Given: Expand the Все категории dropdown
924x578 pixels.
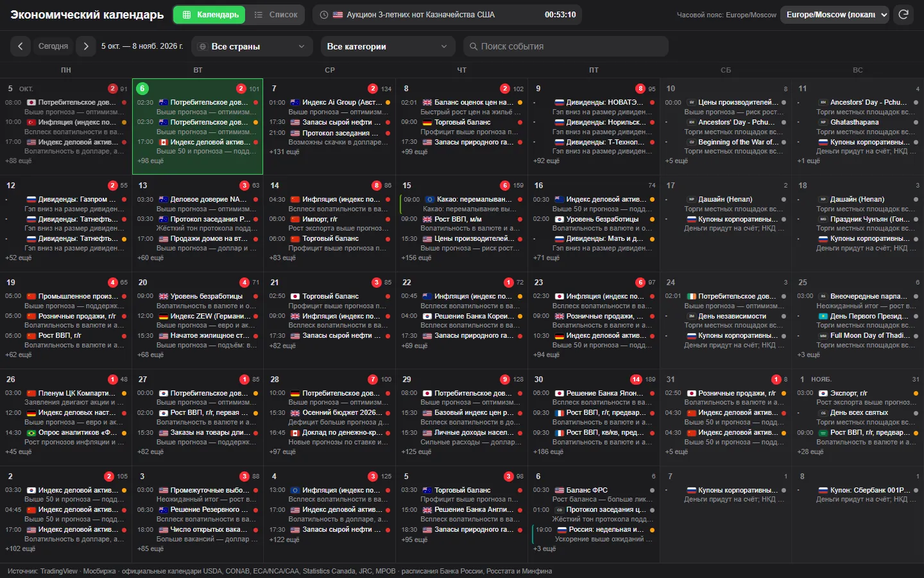Looking at the screenshot, I should (x=388, y=46).
